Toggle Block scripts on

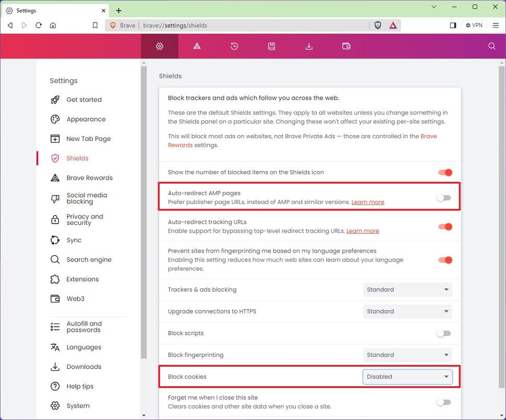[444, 333]
